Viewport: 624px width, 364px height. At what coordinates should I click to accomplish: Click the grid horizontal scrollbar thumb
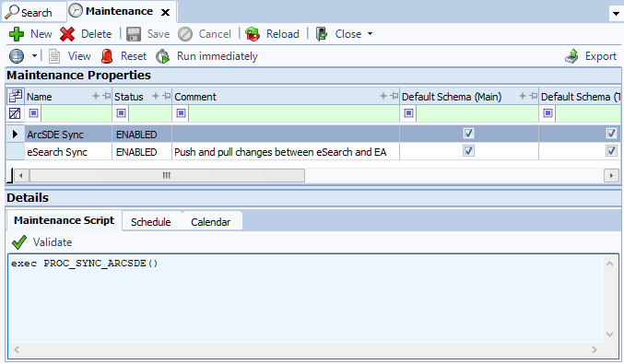point(167,175)
